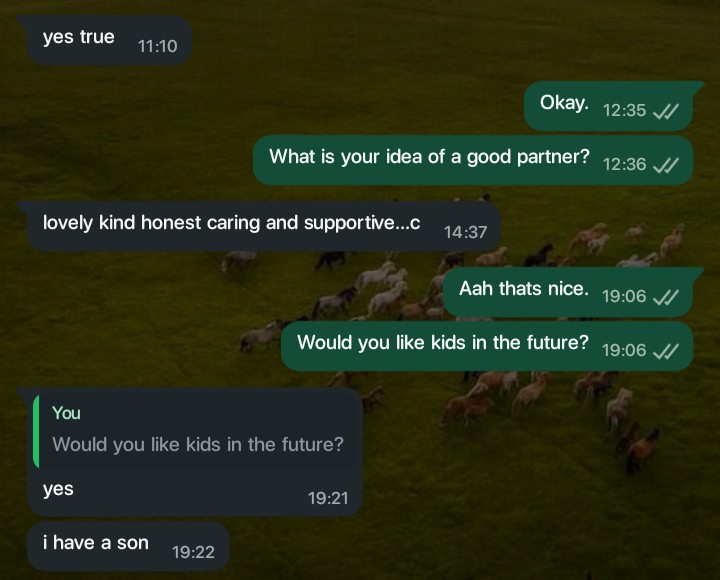Tap the "Okay." message text
The height and width of the screenshot is (580, 720).
(x=564, y=103)
